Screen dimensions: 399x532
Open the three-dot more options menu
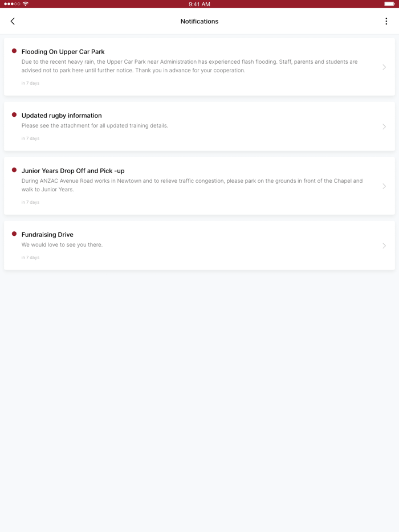pos(386,22)
